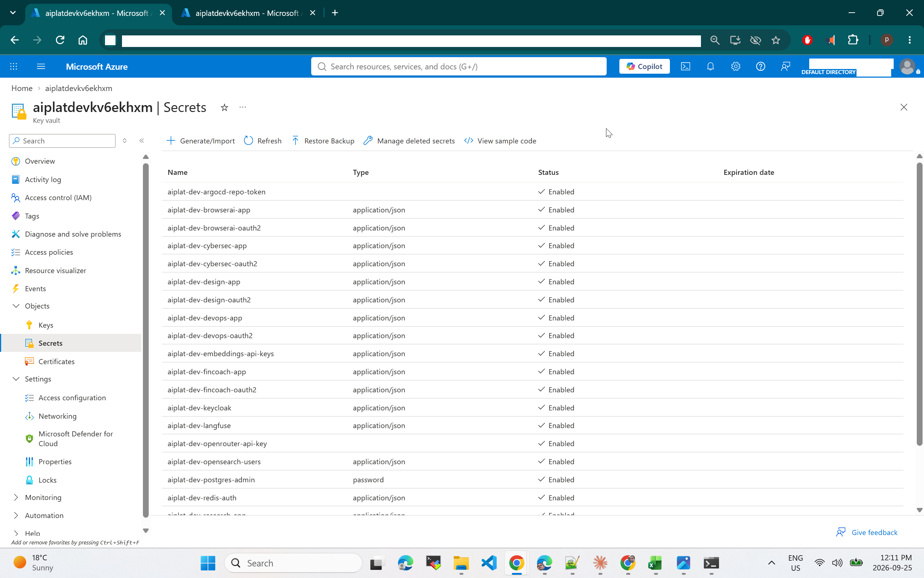The height and width of the screenshot is (578, 924).
Task: Expand the Automation section
Action: [16, 515]
